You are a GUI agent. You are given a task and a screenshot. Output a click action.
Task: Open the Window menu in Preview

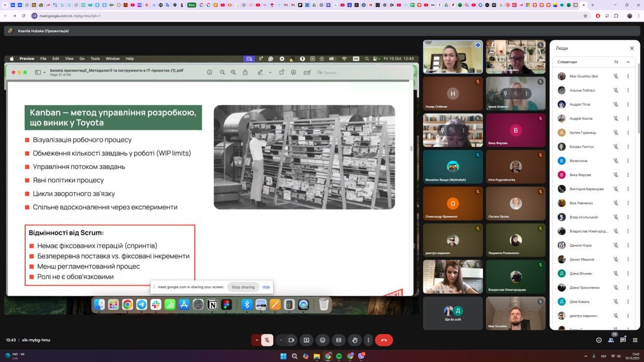[113, 58]
